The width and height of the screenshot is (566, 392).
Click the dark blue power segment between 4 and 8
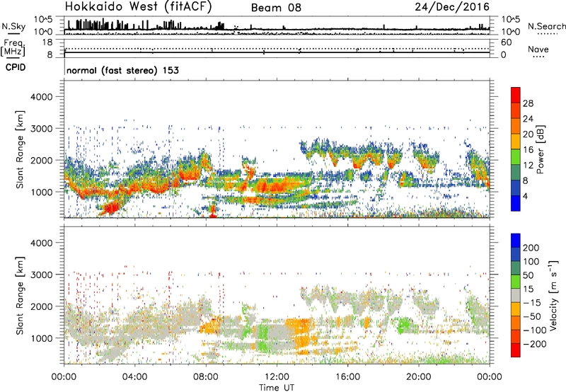click(x=516, y=188)
